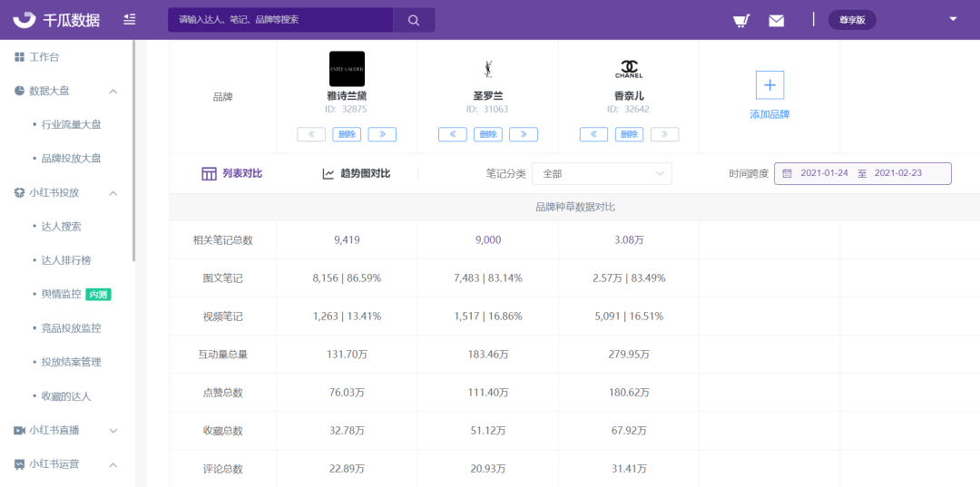Delete the 雅诗兰黛 brand column

click(347, 134)
